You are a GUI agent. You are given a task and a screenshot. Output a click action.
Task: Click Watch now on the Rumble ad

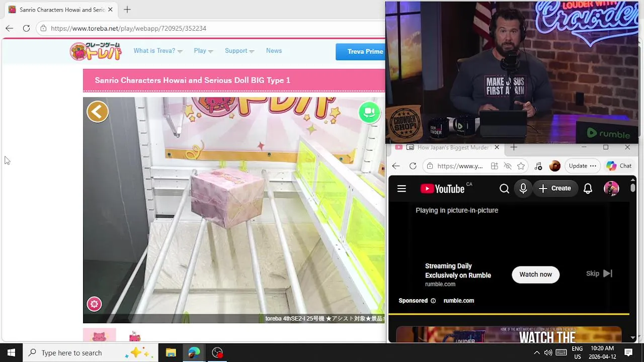point(535,275)
